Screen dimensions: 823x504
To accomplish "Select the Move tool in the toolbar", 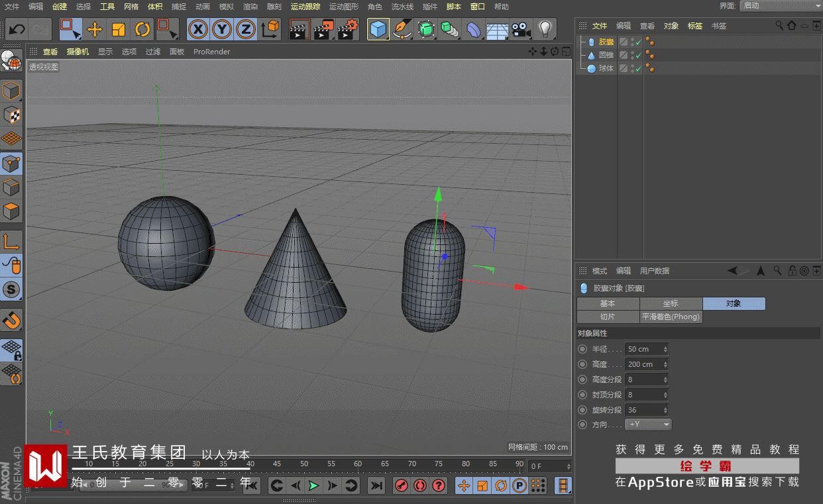I will pos(95,29).
